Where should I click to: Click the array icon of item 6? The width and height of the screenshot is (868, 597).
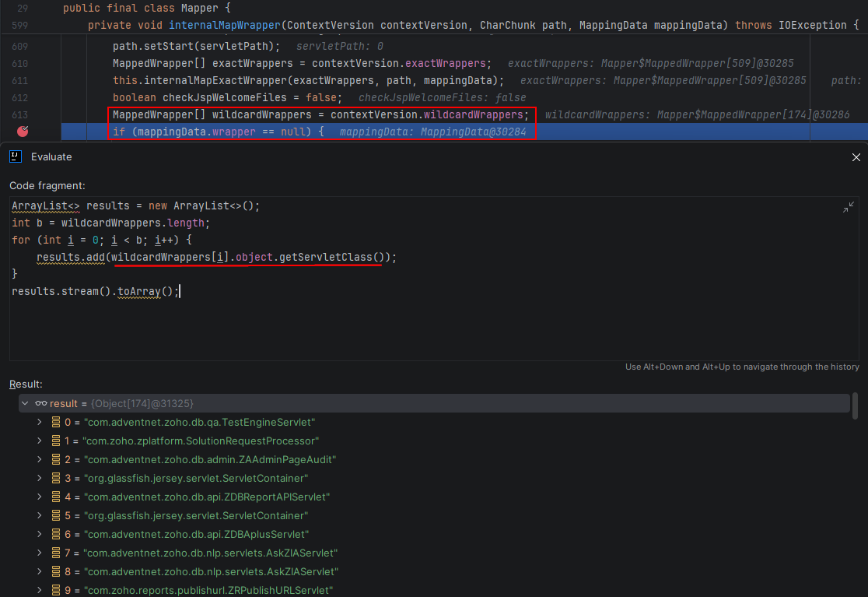coord(56,535)
